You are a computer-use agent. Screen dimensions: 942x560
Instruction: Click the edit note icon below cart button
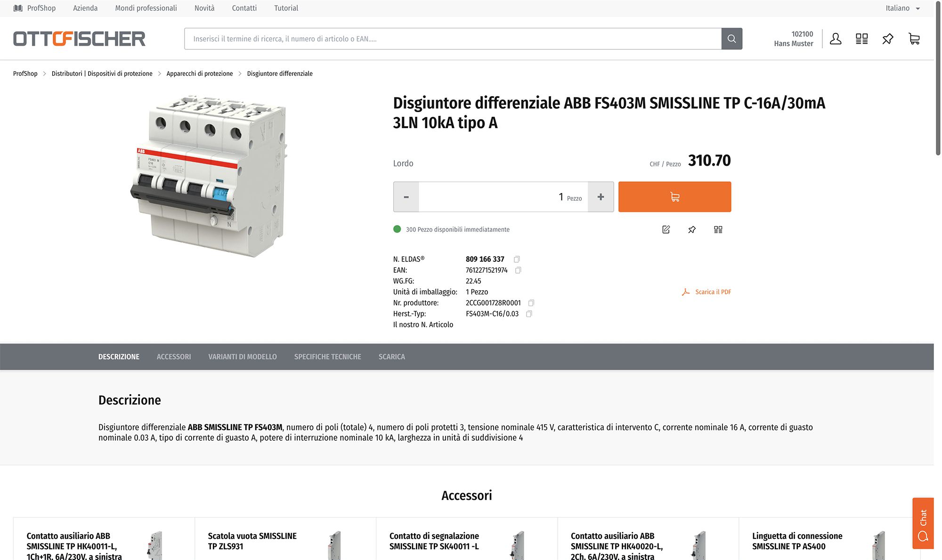point(666,229)
